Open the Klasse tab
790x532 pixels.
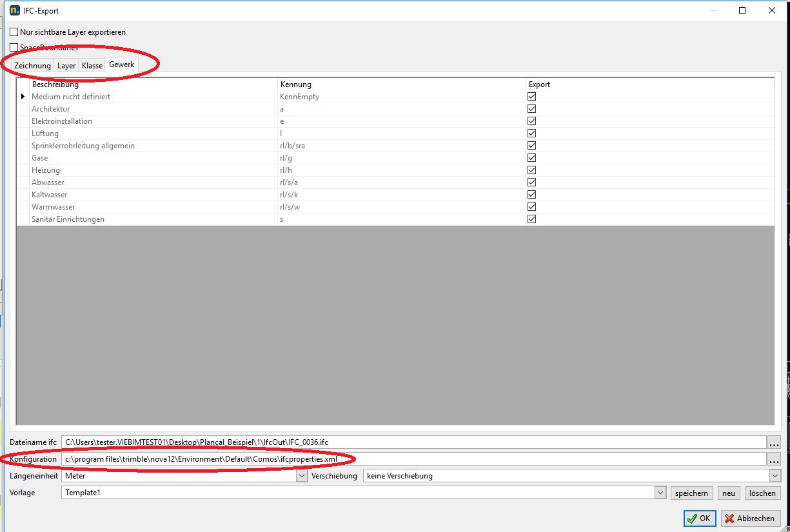(x=92, y=66)
